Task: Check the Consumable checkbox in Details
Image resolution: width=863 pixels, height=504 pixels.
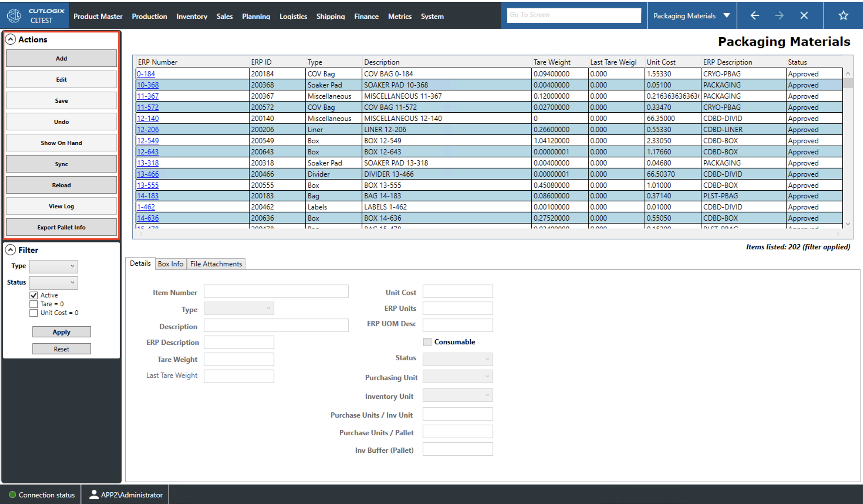Action: click(x=427, y=341)
